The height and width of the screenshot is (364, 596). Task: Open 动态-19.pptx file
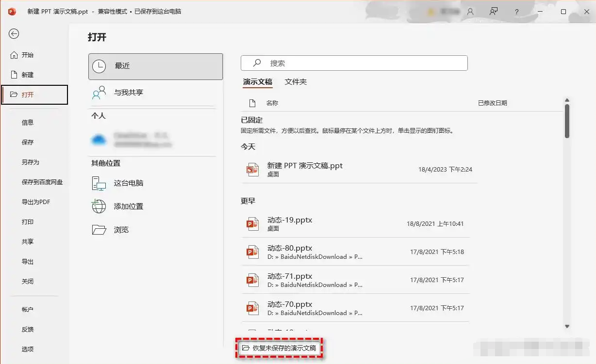point(355,224)
